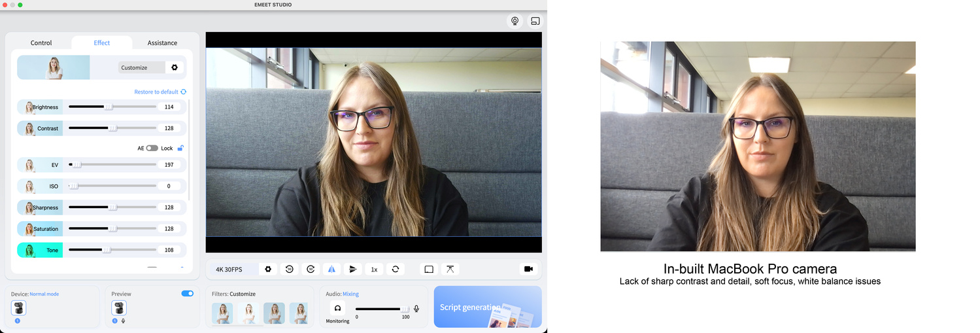Rotate video 90 degrees counterclockwise
This screenshot has width=980, height=333.
(x=289, y=269)
